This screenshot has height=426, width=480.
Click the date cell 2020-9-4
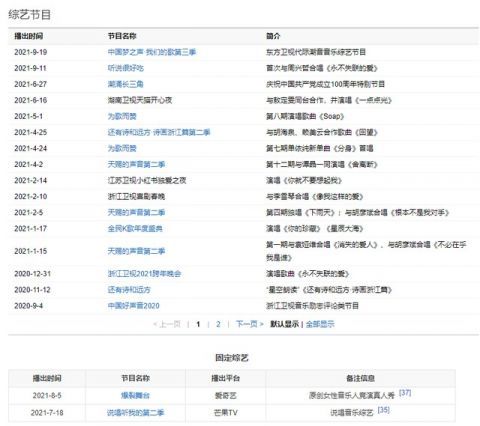click(29, 306)
